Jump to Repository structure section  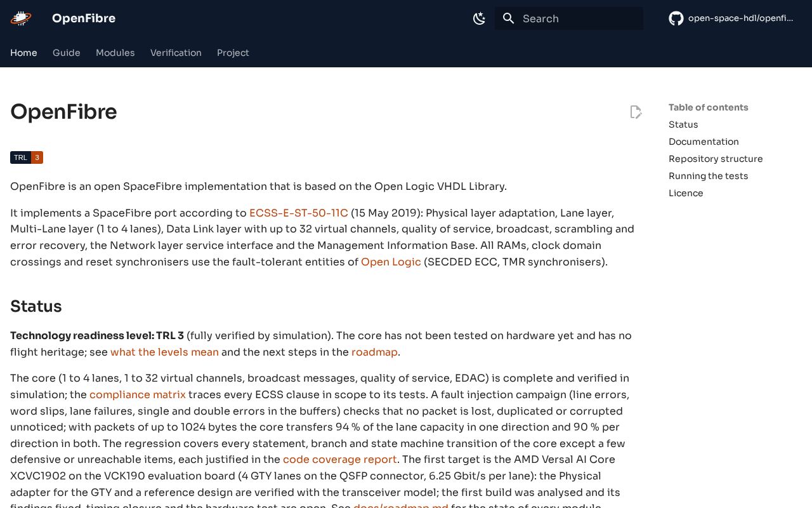click(x=716, y=159)
